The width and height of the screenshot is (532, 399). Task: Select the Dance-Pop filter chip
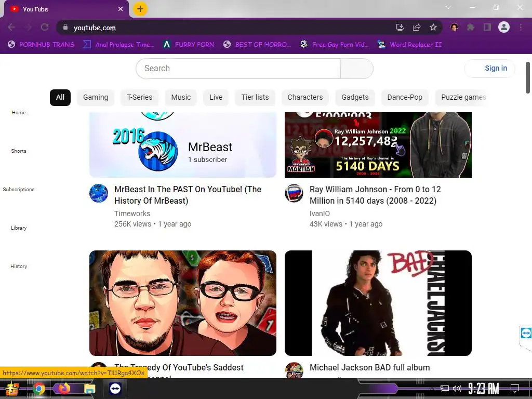point(405,97)
